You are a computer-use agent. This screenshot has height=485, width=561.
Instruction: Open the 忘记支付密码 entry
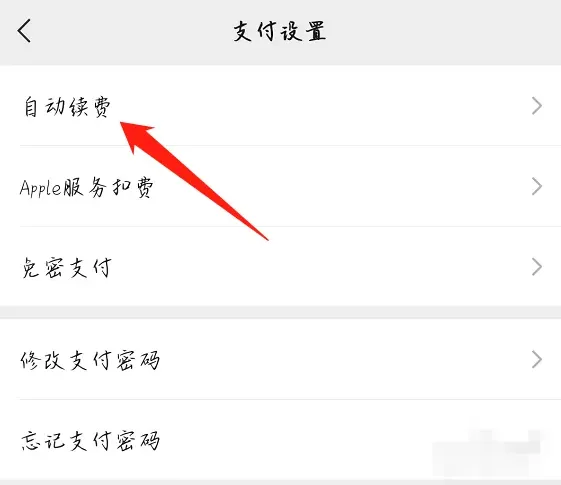point(280,440)
